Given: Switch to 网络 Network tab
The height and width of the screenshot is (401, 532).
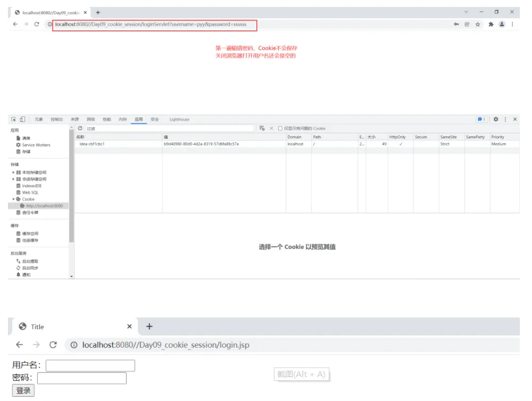Looking at the screenshot, I should (90, 120).
